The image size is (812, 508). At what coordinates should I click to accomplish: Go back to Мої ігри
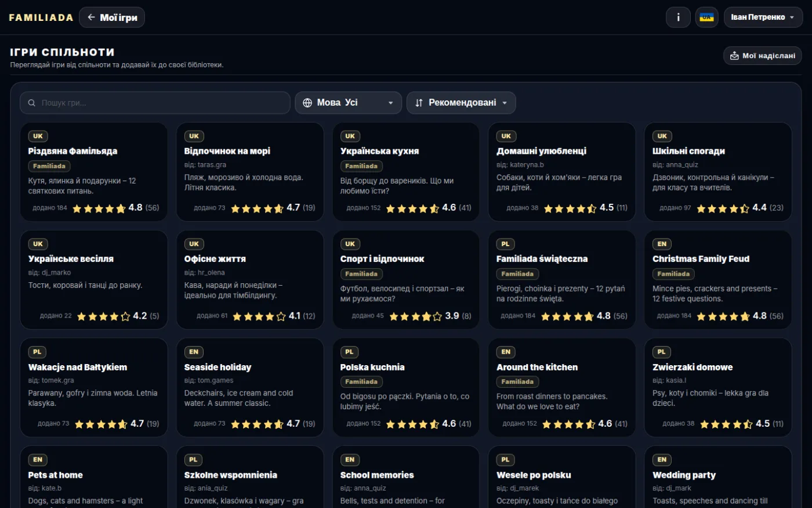pos(112,17)
